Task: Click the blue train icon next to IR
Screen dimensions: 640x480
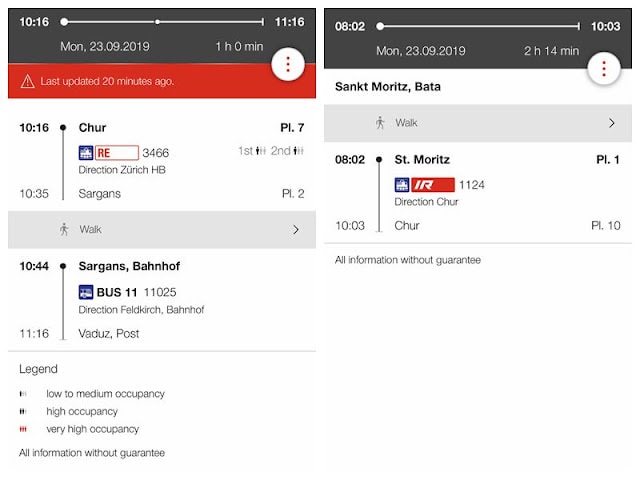Action: (x=402, y=185)
